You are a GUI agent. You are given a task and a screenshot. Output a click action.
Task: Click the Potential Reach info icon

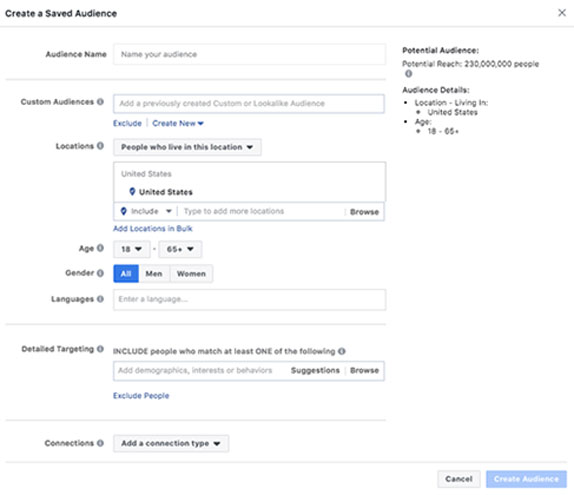[409, 74]
